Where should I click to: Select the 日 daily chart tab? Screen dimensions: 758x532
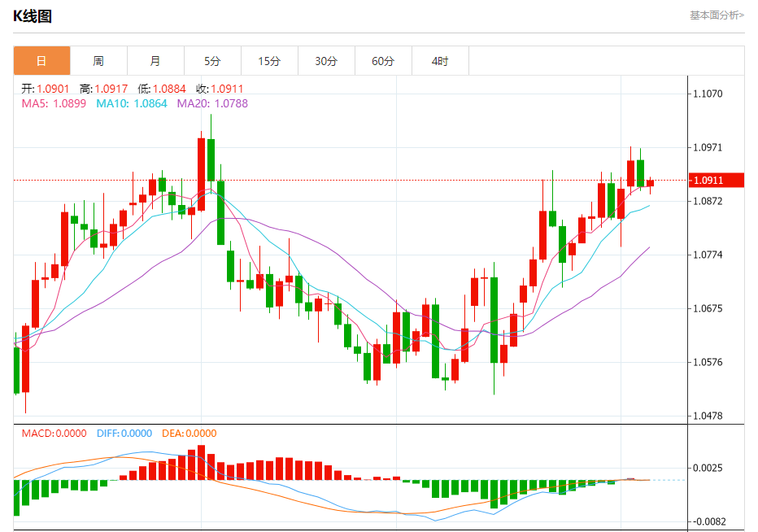click(41, 61)
